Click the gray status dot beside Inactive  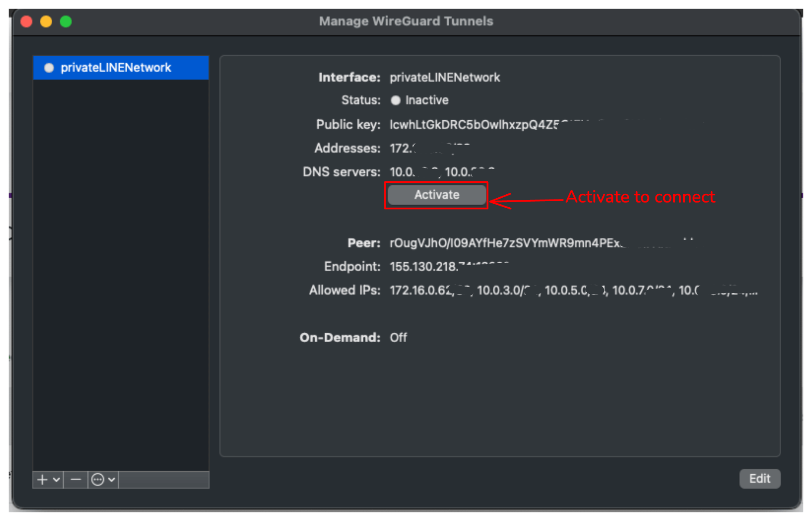[395, 100]
